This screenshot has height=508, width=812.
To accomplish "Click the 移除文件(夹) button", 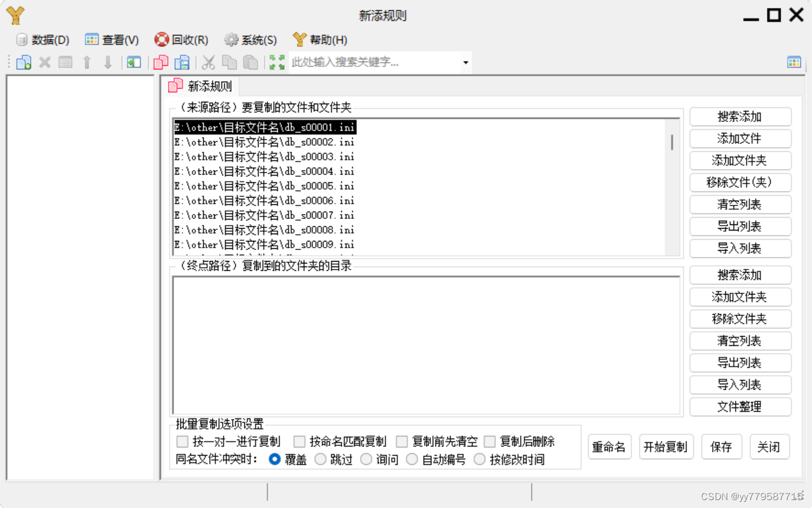I will [x=740, y=182].
